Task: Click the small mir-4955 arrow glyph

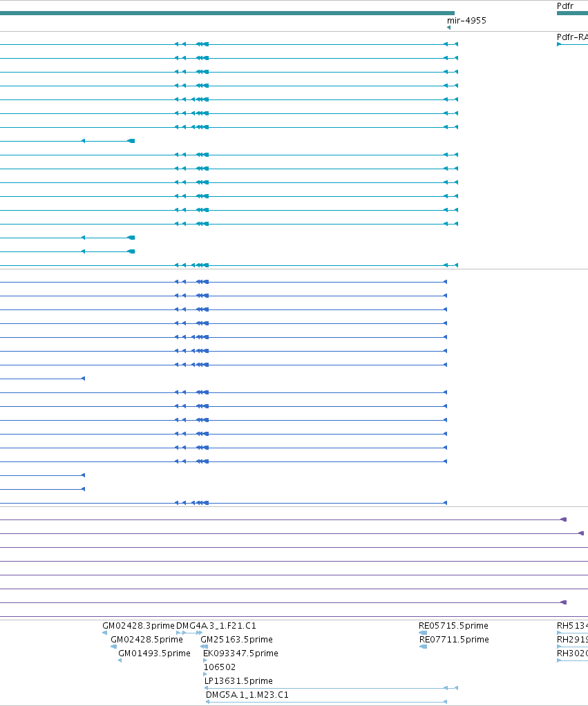Action: pyautogui.click(x=449, y=28)
